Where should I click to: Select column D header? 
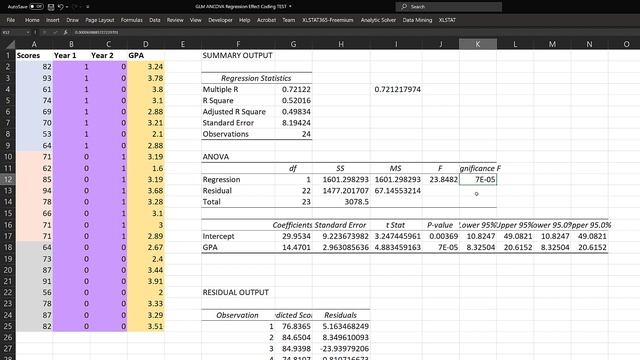[x=146, y=44]
